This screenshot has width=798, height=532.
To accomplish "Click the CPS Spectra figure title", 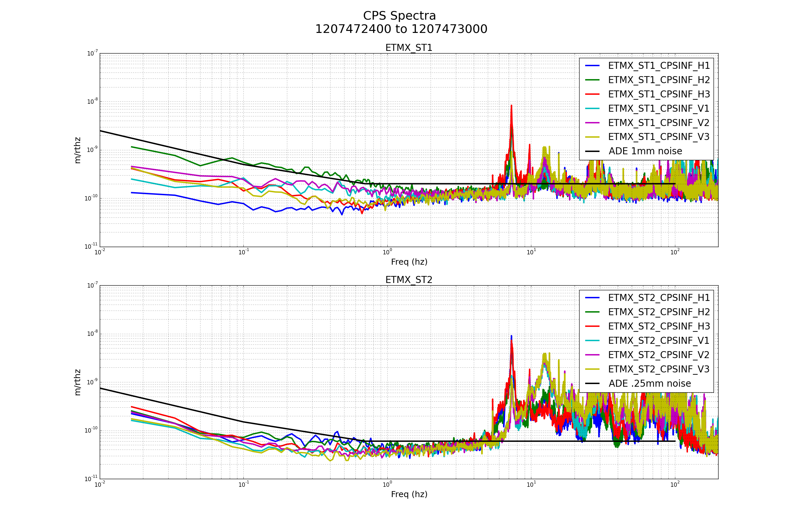I will 399,16.
